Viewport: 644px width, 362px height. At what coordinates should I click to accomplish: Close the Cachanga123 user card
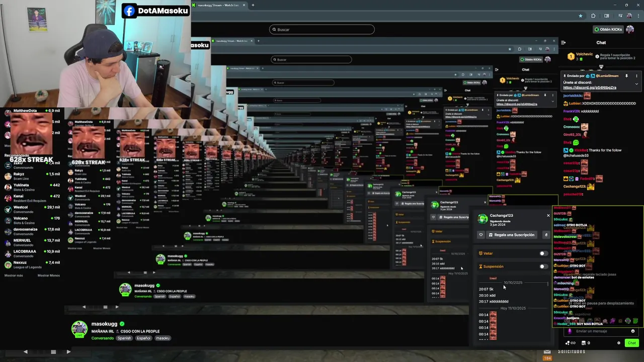[548, 216]
